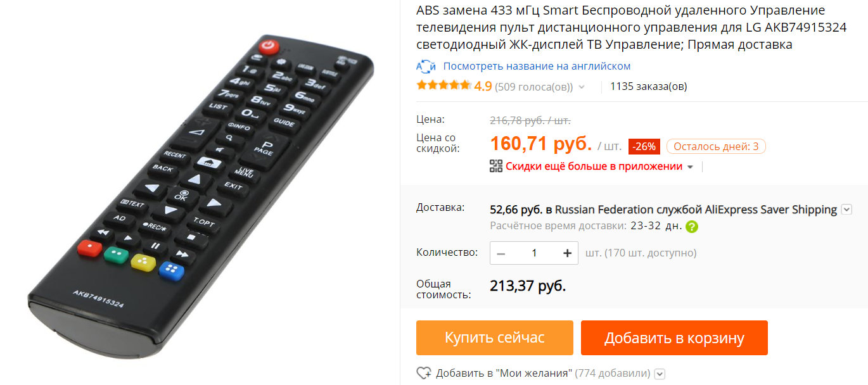Expand the votes breakdown chevron next to 509 голоса(ов)
This screenshot has height=385, width=868.
582,87
